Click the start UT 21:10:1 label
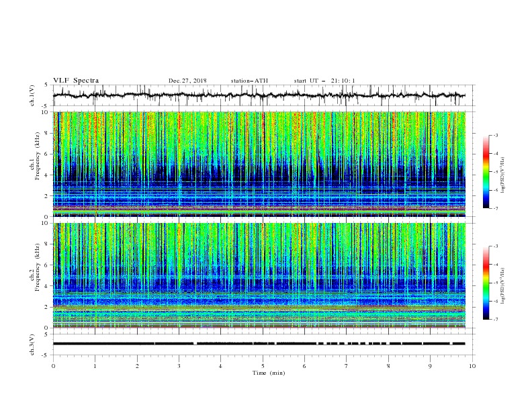Viewport: 532px width, 411px height. point(324,81)
